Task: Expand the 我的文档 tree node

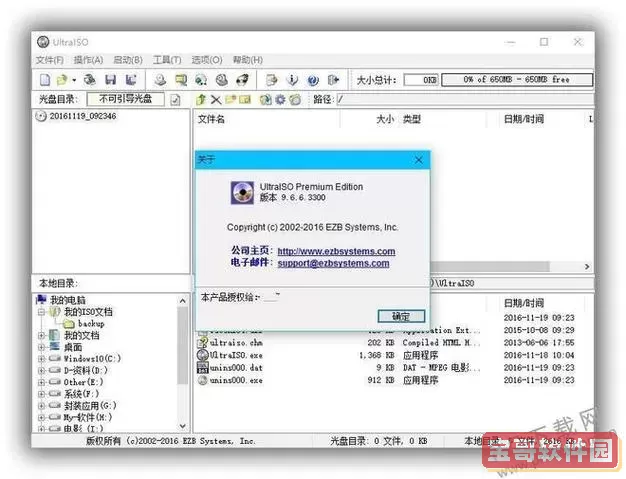Action: [x=41, y=335]
